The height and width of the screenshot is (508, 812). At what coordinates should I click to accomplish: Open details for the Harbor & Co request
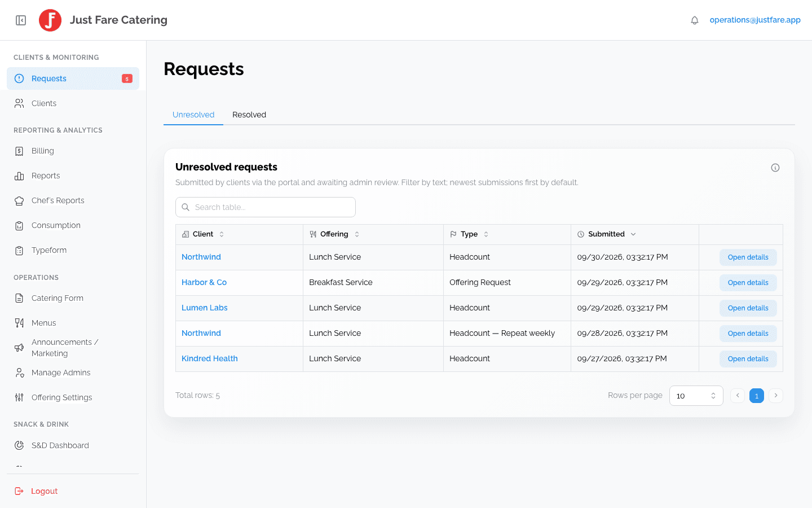(x=748, y=283)
